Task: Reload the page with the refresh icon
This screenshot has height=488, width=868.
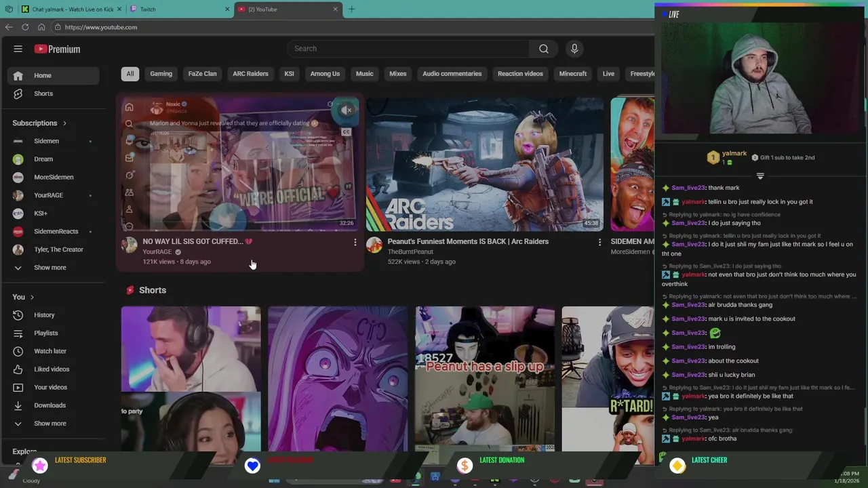Action: coord(25,27)
